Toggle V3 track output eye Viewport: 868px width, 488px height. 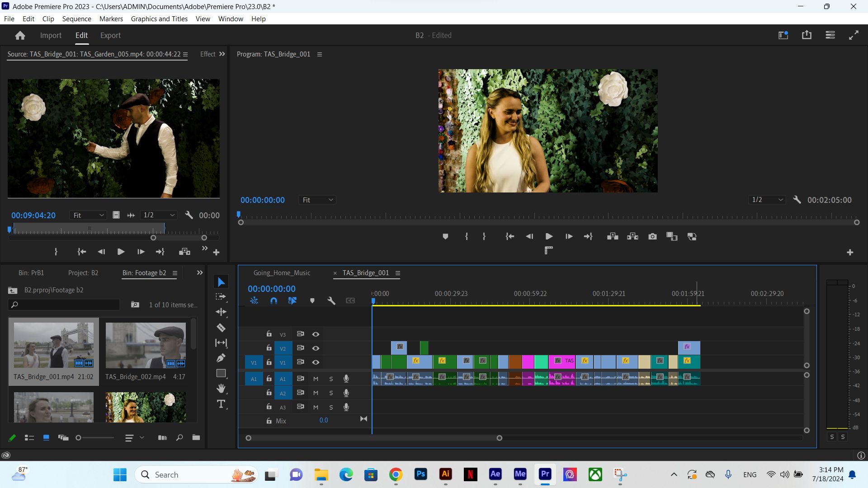point(316,334)
